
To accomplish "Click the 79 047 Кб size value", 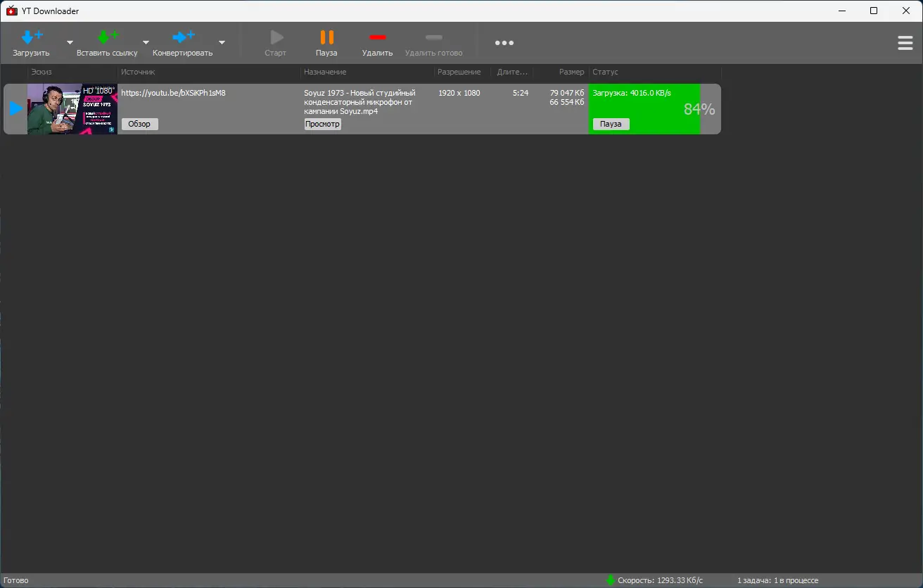I will pos(567,93).
